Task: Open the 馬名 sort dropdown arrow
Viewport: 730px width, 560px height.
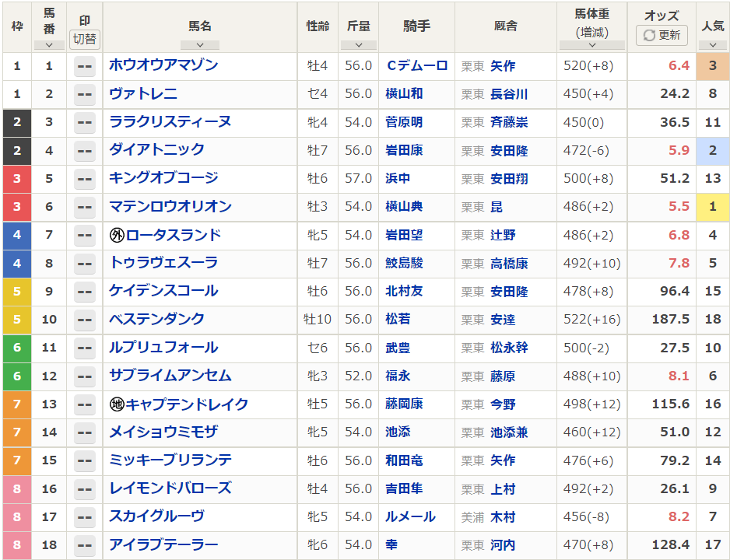Action: click(200, 45)
